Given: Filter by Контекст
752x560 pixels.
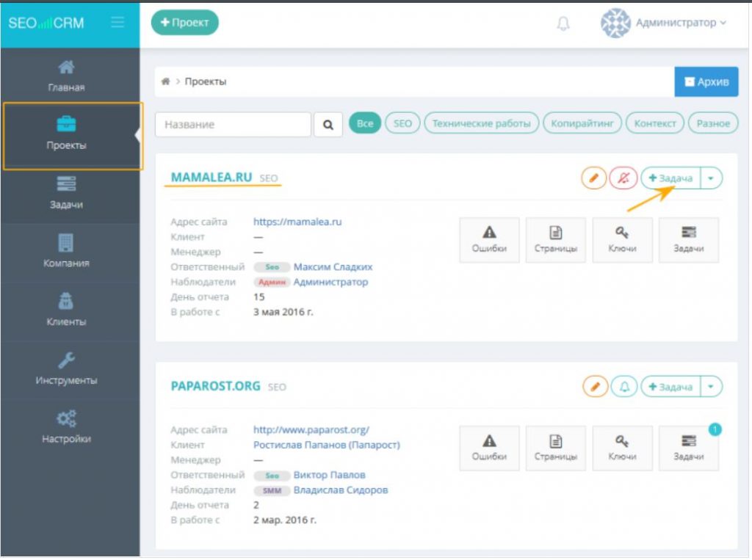Looking at the screenshot, I should 655,123.
